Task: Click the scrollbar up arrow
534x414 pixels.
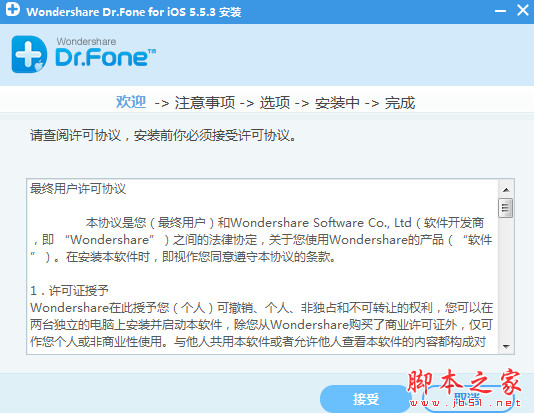Action: [x=506, y=190]
